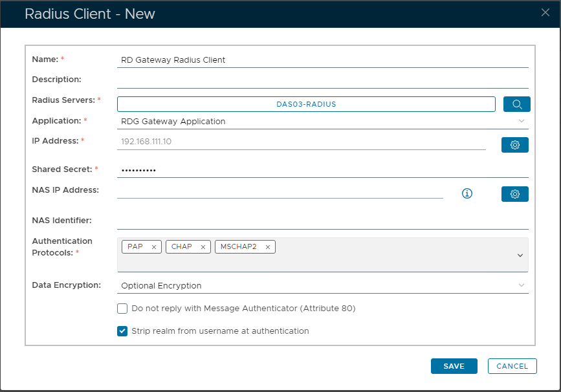Click the NAS Identifier input field
This screenshot has height=392, width=561.
pos(322,221)
